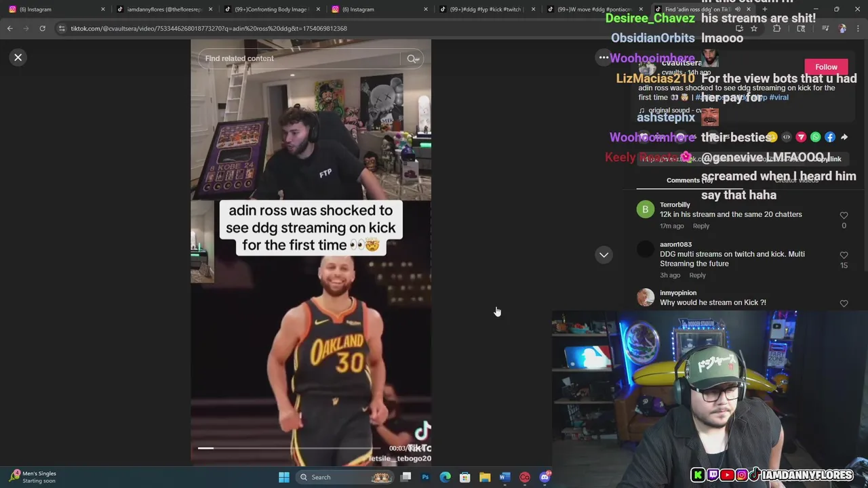
Task: Open Microsoft Store from taskbar
Action: point(465,477)
